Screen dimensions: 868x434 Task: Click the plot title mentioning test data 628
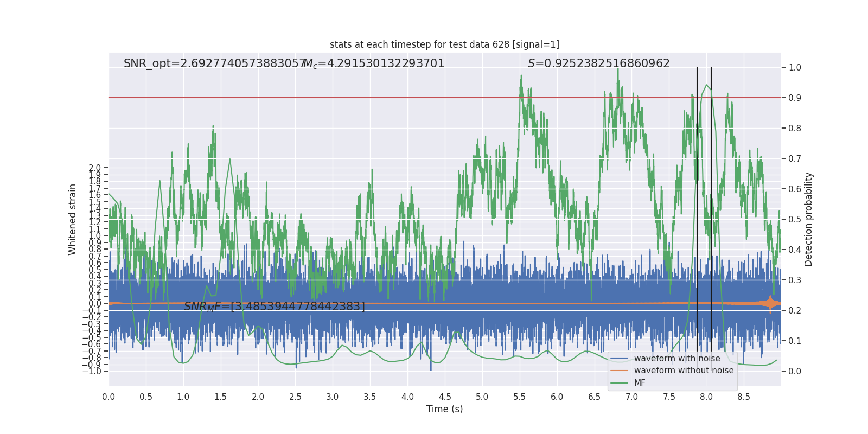click(444, 44)
